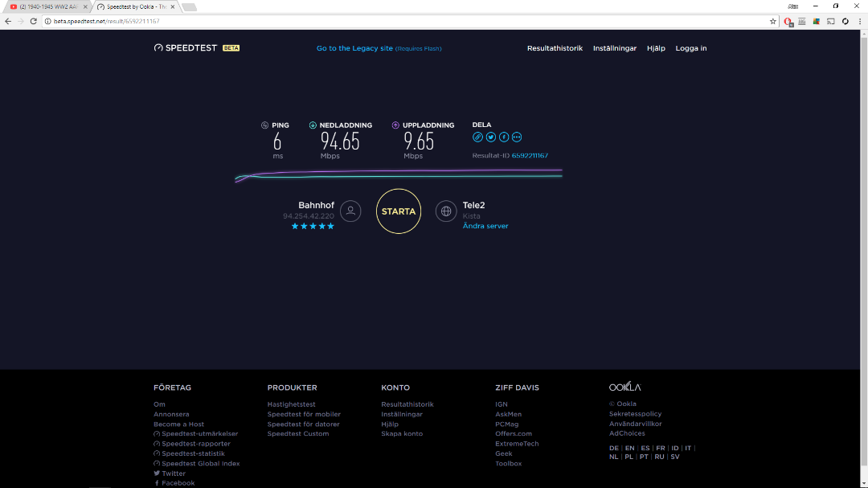Click AdChoices footer link
Image resolution: width=868 pixels, height=488 pixels.
(x=627, y=433)
